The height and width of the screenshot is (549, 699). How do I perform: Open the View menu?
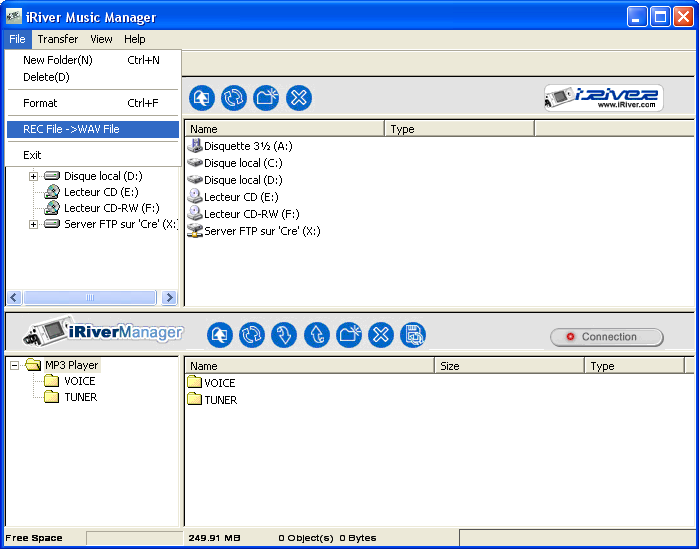click(x=101, y=39)
